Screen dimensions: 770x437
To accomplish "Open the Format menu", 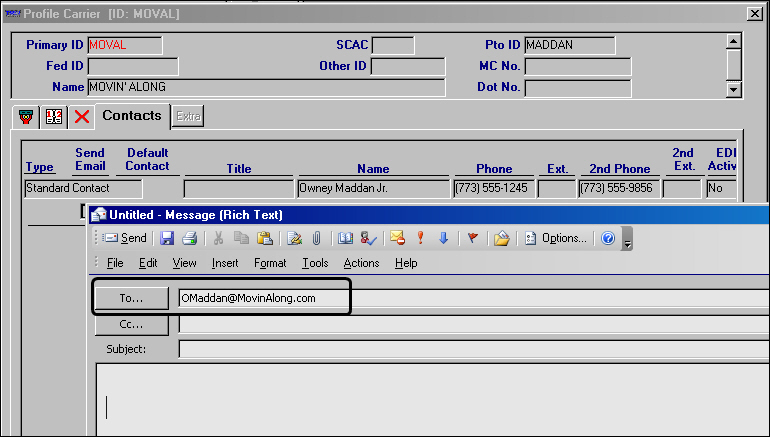I will tap(270, 263).
